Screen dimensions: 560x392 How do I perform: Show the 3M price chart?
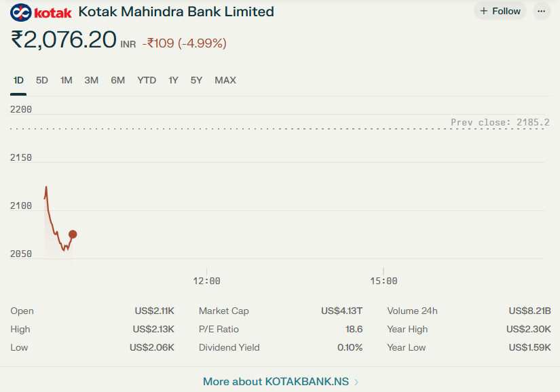(x=92, y=80)
